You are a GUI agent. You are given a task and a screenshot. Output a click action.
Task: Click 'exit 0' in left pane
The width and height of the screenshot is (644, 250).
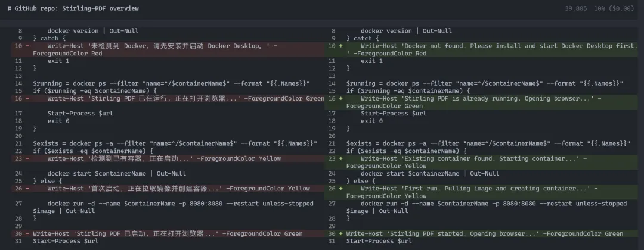[x=58, y=121]
